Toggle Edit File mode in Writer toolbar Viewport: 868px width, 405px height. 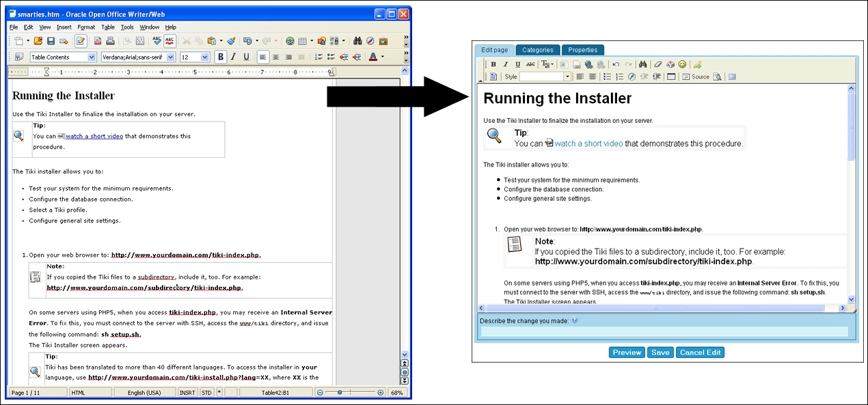tap(81, 41)
